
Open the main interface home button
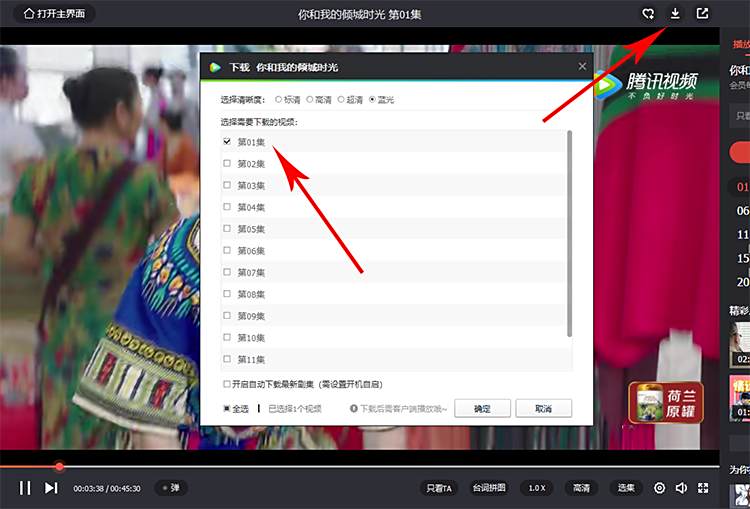point(54,13)
